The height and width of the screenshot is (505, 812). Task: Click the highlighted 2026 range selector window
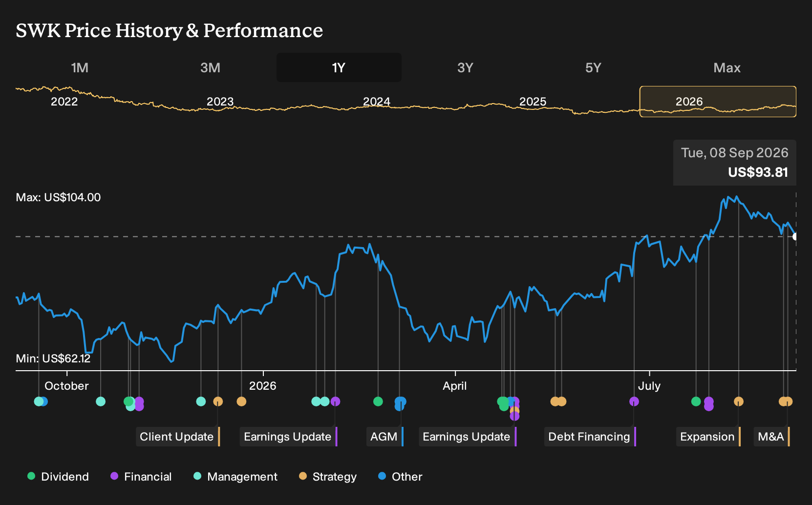(x=718, y=102)
